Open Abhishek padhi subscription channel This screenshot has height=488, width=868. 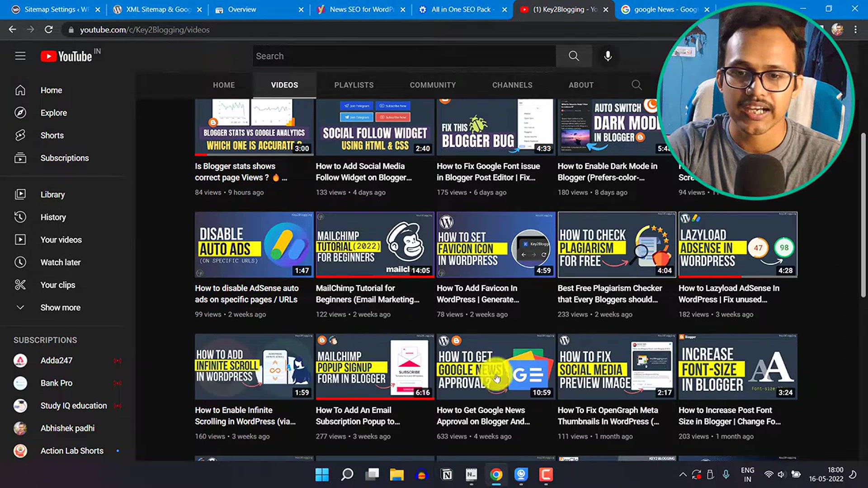pyautogui.click(x=68, y=428)
